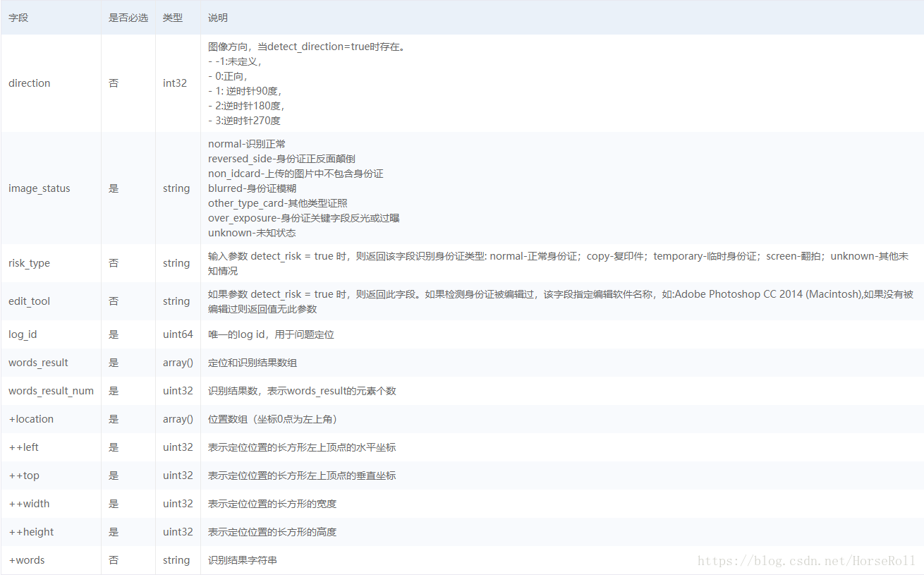This screenshot has height=575, width=924.
Task: Click the 类型 column header
Action: tap(172, 18)
